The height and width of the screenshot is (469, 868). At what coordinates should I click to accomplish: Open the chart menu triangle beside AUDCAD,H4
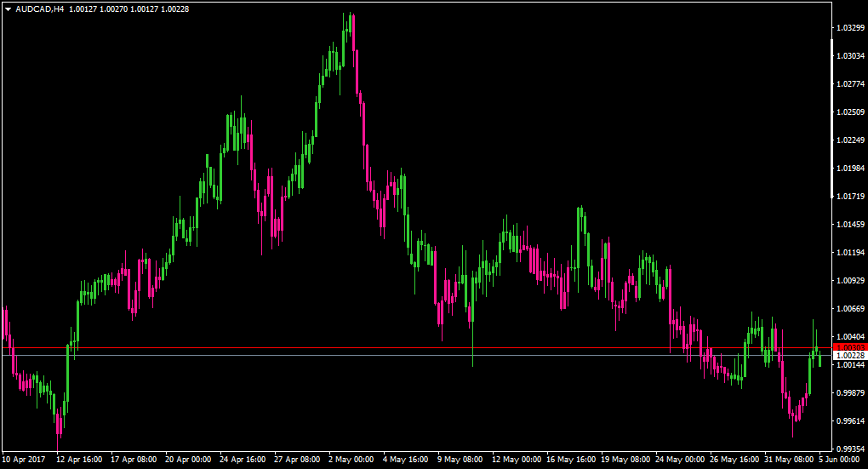9,9
